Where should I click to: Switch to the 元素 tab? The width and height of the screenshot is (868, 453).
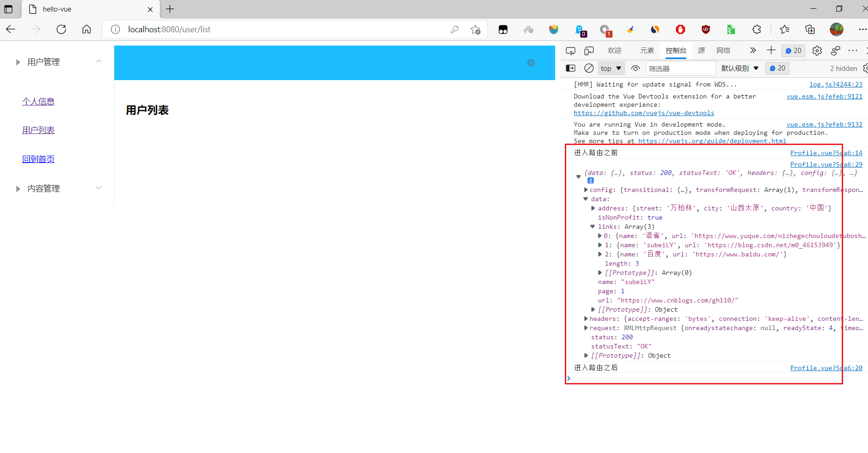pos(647,51)
